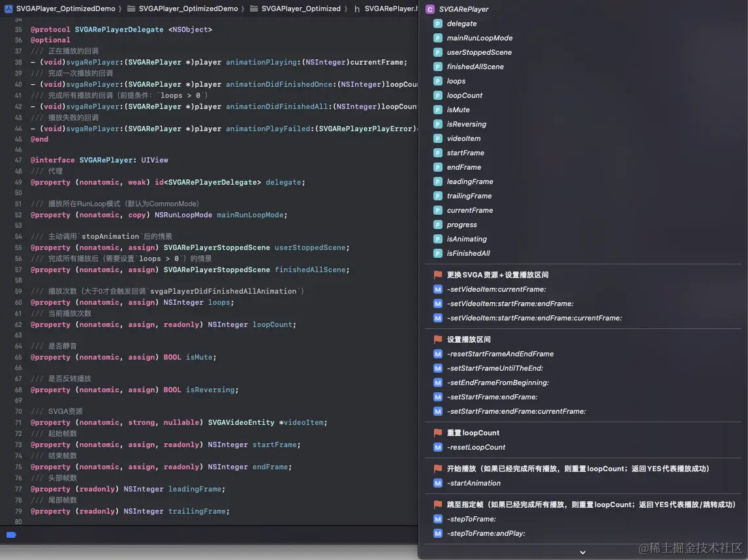Click the property icon beside delegate
Viewport: 748px width, 560px height.
pos(437,23)
